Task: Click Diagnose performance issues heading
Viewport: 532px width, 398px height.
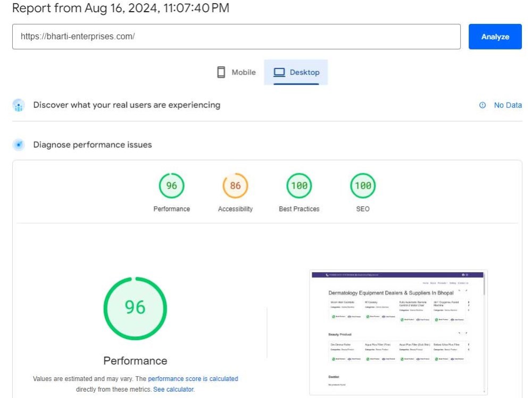Action: [92, 145]
